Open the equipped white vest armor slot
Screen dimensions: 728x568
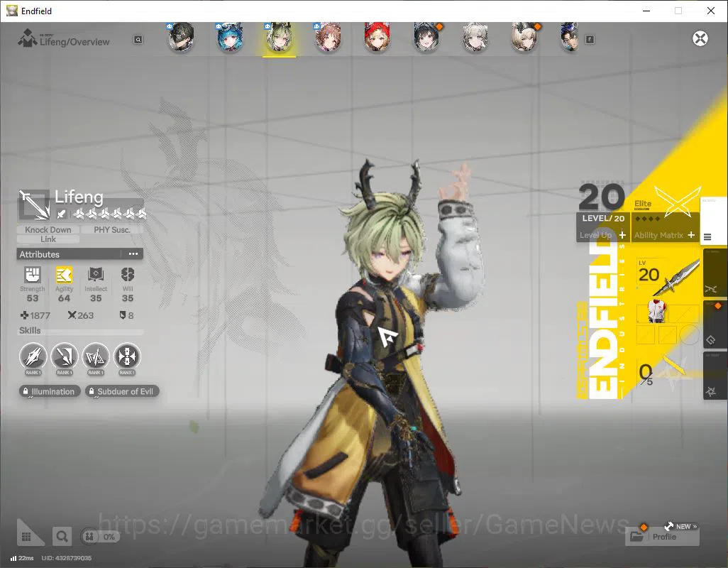pos(656,311)
